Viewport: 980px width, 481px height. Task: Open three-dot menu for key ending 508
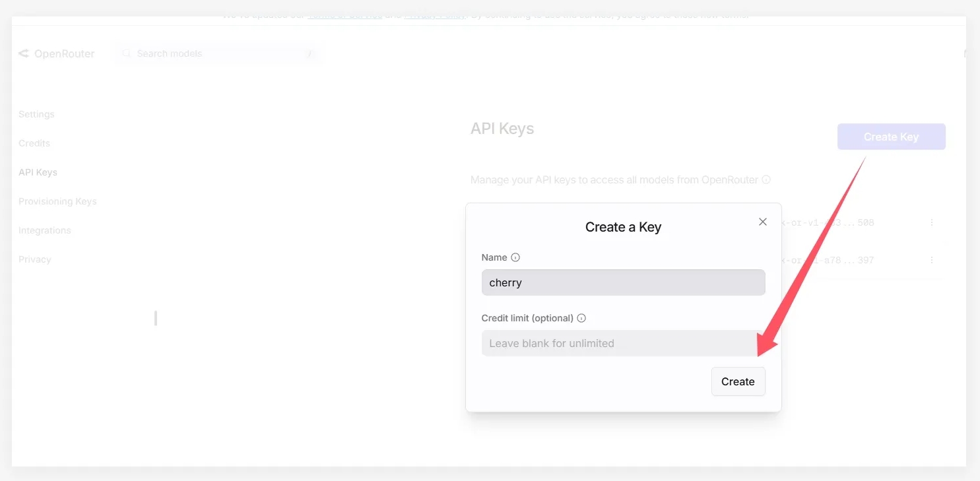[x=931, y=223]
